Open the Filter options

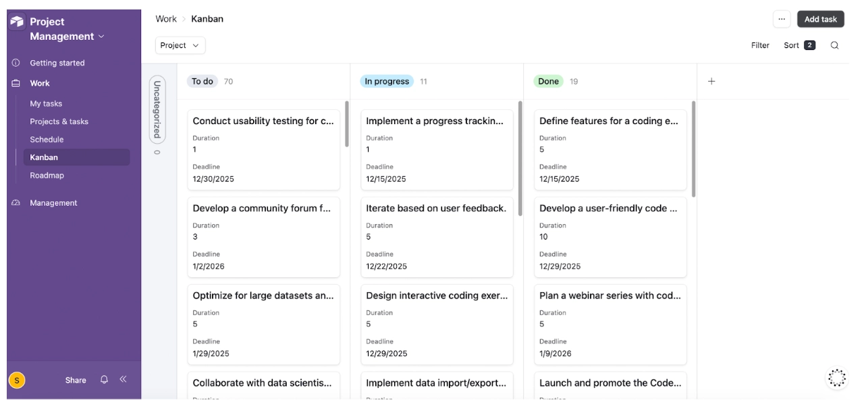pos(759,45)
